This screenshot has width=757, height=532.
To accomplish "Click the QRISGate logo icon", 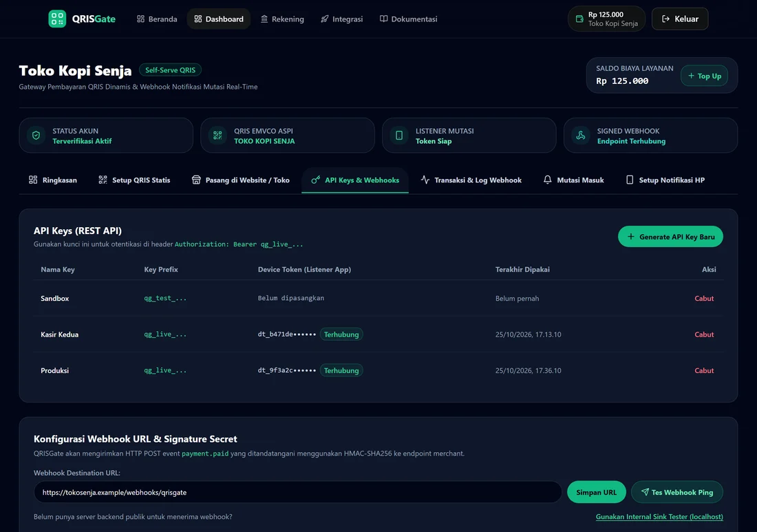I will pyautogui.click(x=57, y=19).
